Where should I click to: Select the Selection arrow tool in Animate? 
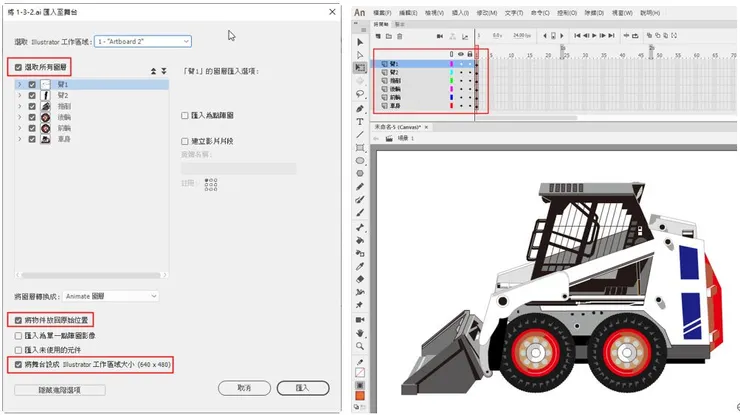click(x=360, y=42)
